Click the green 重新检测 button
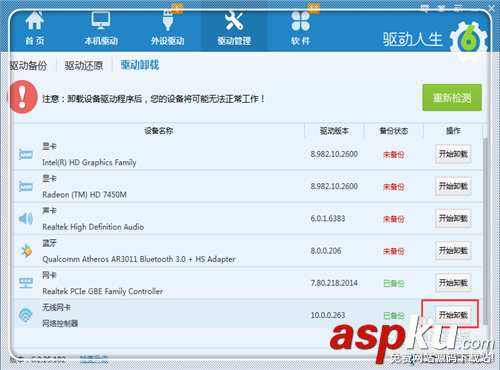The image size is (500, 370). coord(452,97)
